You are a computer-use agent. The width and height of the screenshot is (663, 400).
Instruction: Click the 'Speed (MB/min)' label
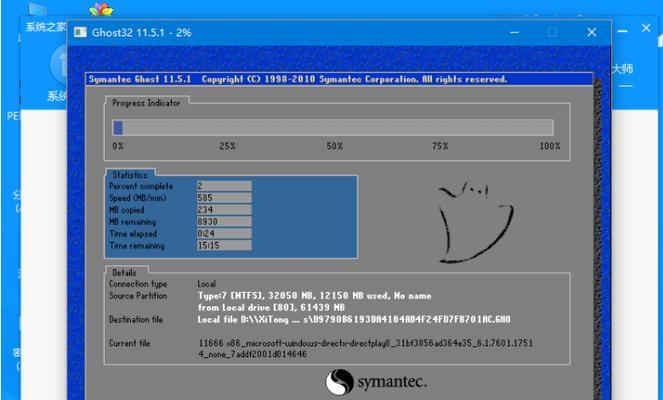[137, 198]
